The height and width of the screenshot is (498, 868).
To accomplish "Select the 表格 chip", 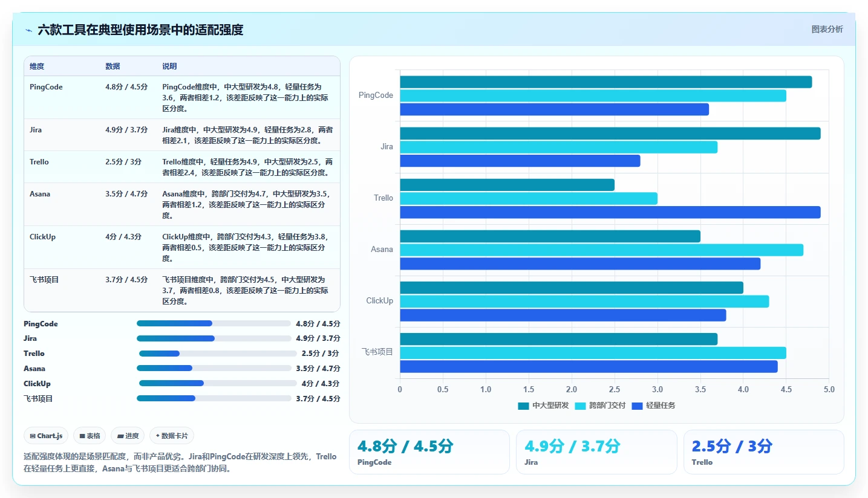I will [x=90, y=436].
